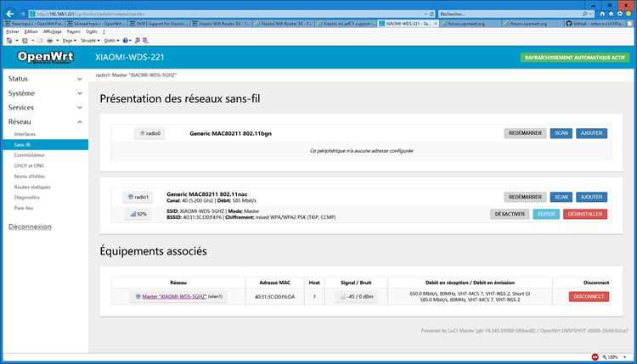Click the radio1 device badge
637x364 pixels.
[138, 197]
